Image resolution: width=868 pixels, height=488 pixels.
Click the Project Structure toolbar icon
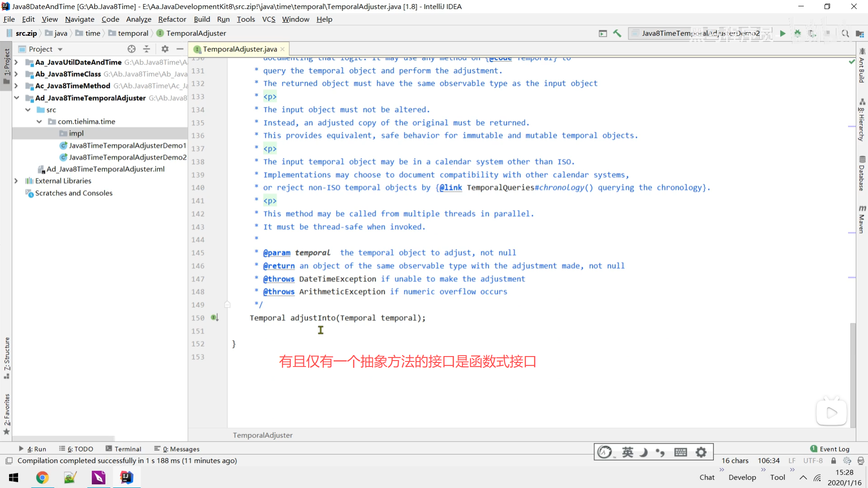[x=859, y=33]
